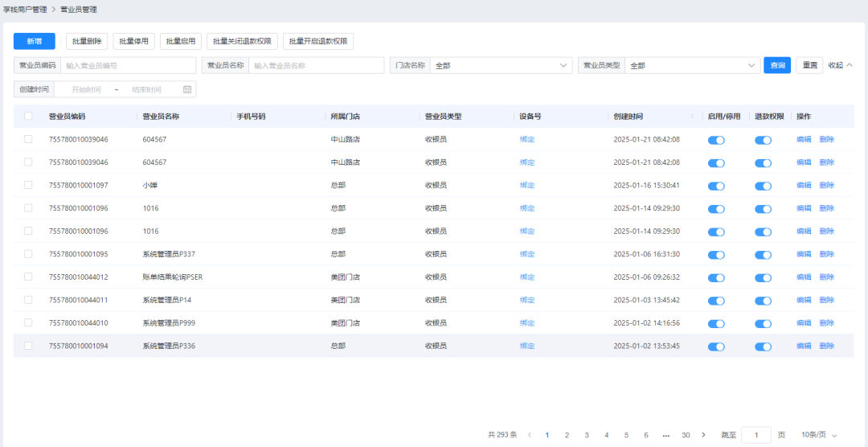Go to page 3

click(587, 435)
